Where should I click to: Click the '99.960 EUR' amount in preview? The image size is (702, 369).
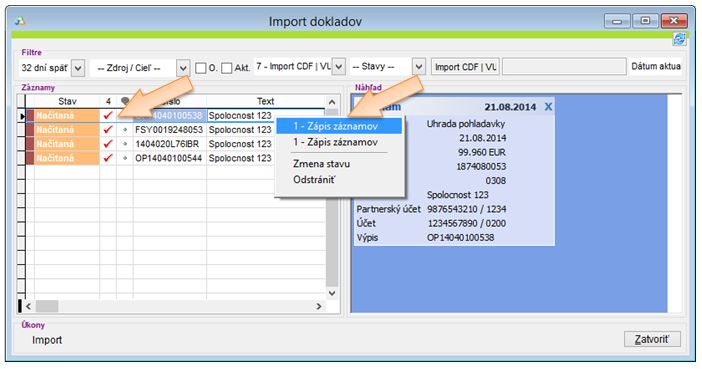(482, 152)
